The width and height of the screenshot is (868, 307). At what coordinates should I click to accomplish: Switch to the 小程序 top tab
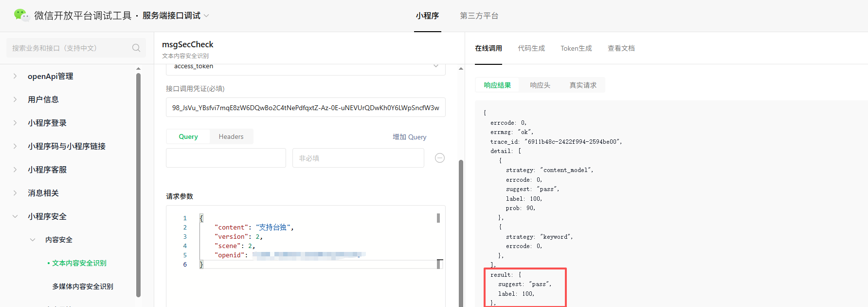pos(427,16)
